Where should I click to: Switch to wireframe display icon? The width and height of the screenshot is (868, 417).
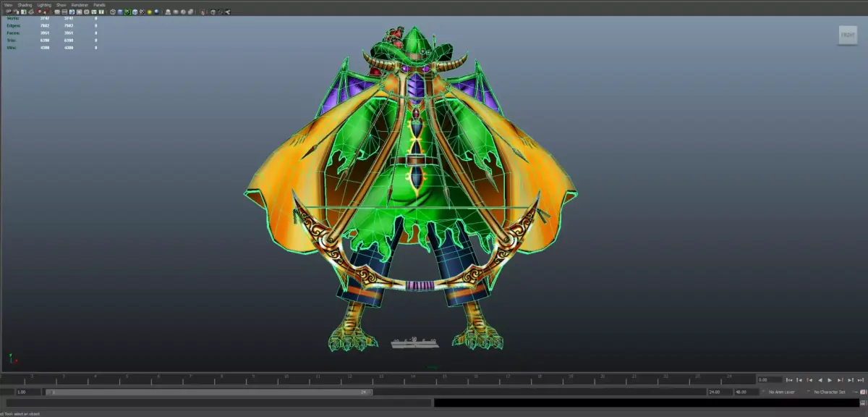113,12
